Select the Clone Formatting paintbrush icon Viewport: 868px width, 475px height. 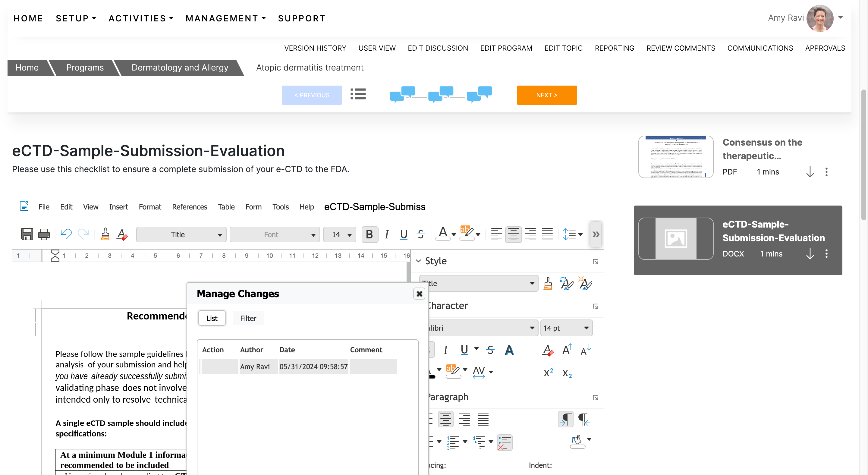105,234
